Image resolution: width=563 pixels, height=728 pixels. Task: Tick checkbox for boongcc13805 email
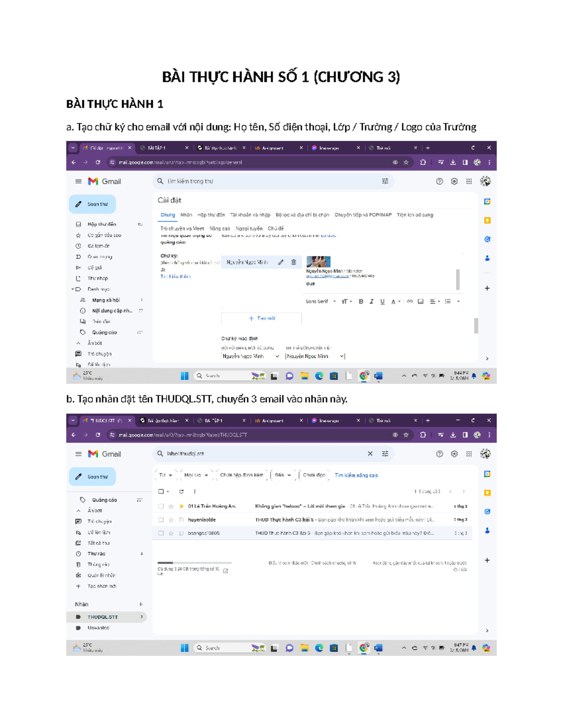click(161, 533)
